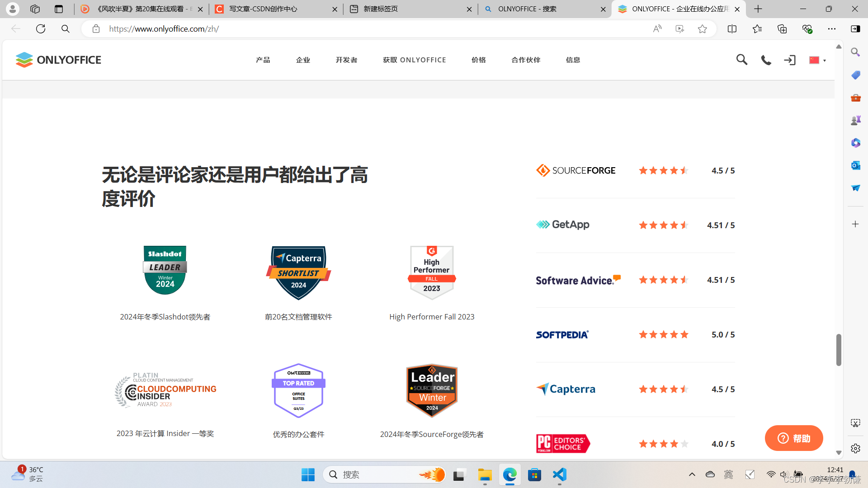Show hidden system tray icons chevron
This screenshot has height=488, width=868.
pos(692,474)
